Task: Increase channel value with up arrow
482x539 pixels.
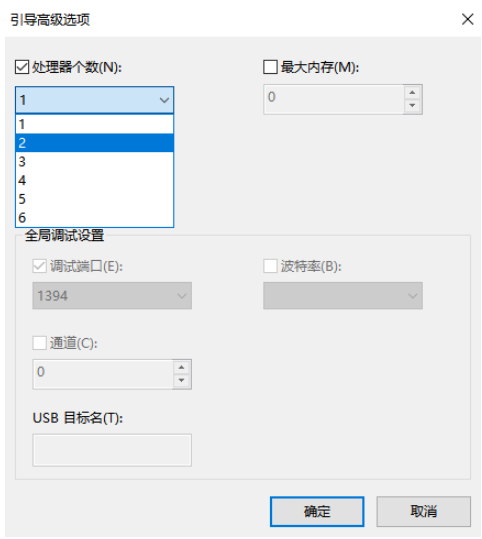Action: tap(182, 367)
